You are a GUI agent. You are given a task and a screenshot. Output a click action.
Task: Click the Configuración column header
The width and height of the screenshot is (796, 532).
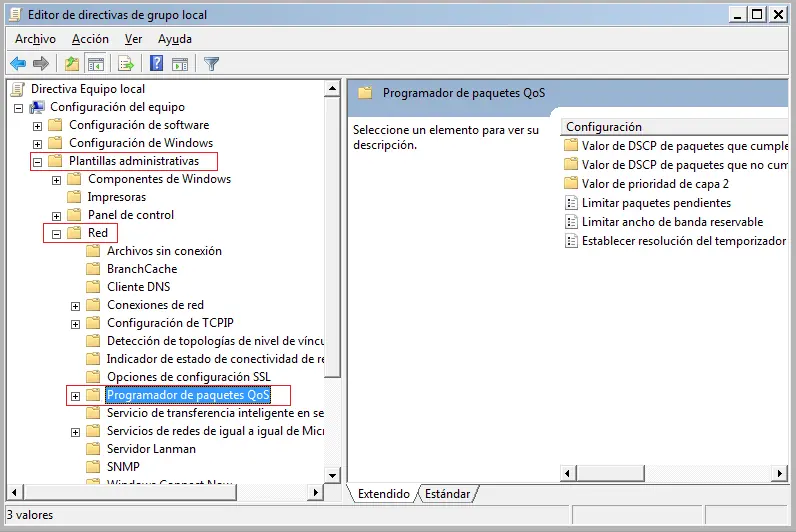pos(674,127)
